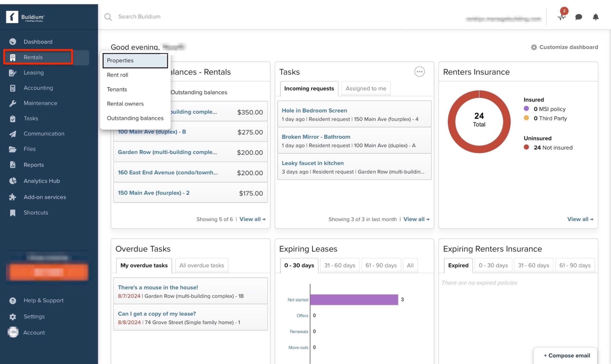Viewport: 611px width, 364px height.
Task: Click the purple Not started bar
Action: [x=354, y=300]
